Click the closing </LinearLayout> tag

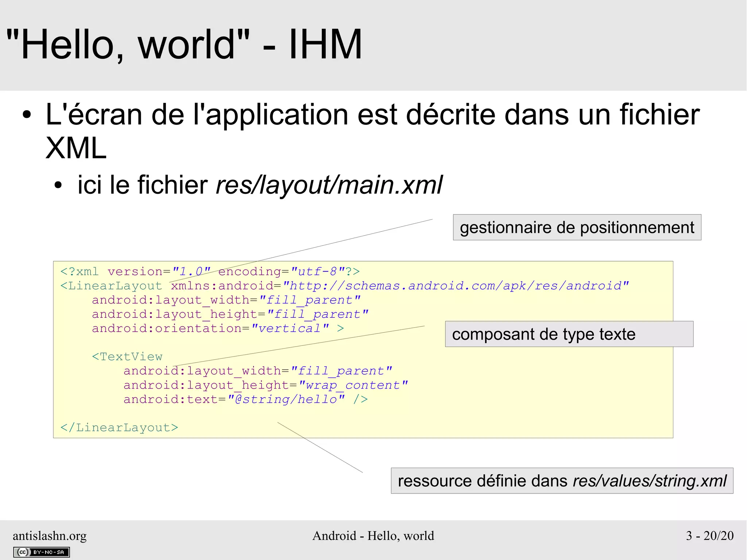[x=119, y=427]
